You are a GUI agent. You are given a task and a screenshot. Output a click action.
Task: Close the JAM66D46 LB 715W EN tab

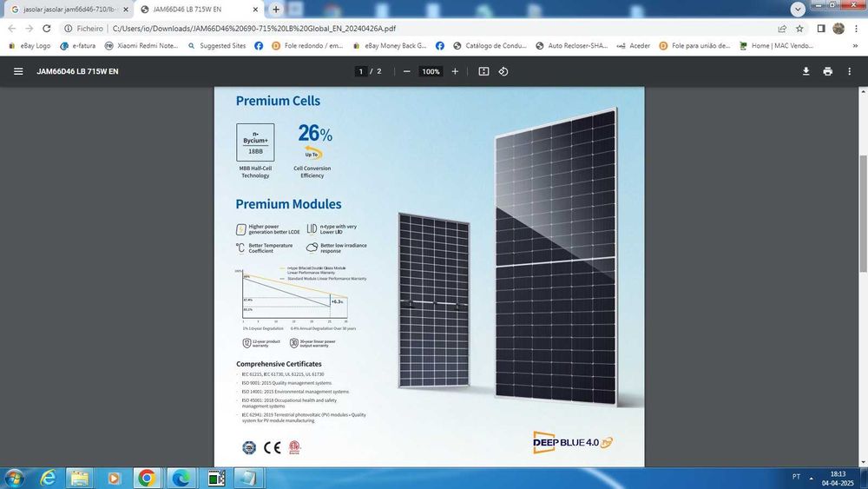coord(255,10)
